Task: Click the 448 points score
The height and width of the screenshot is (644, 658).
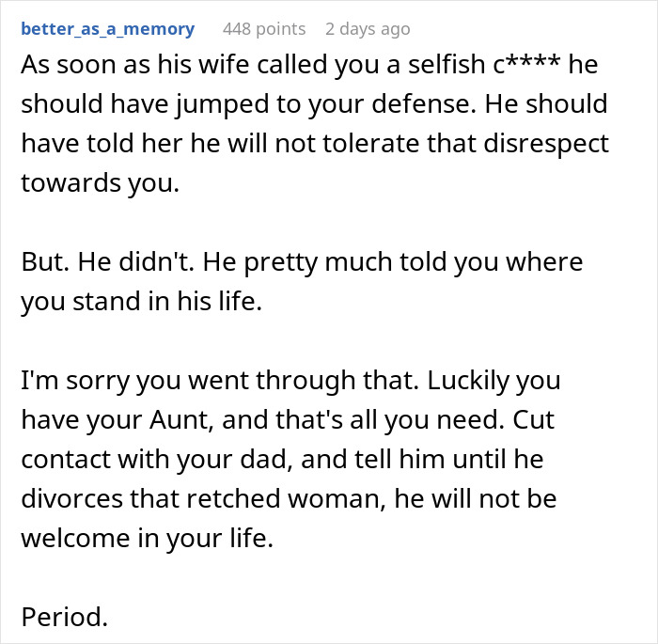Action: (264, 28)
